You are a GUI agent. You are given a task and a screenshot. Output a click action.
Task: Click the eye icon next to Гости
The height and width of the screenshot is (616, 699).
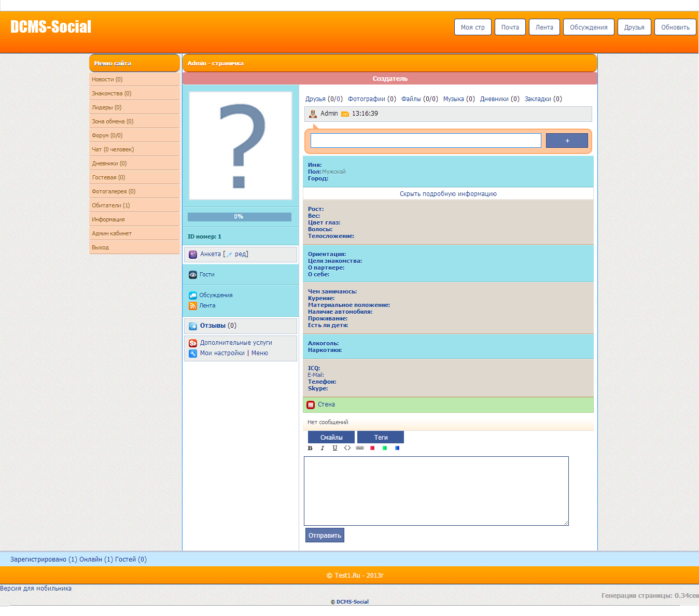coord(193,275)
